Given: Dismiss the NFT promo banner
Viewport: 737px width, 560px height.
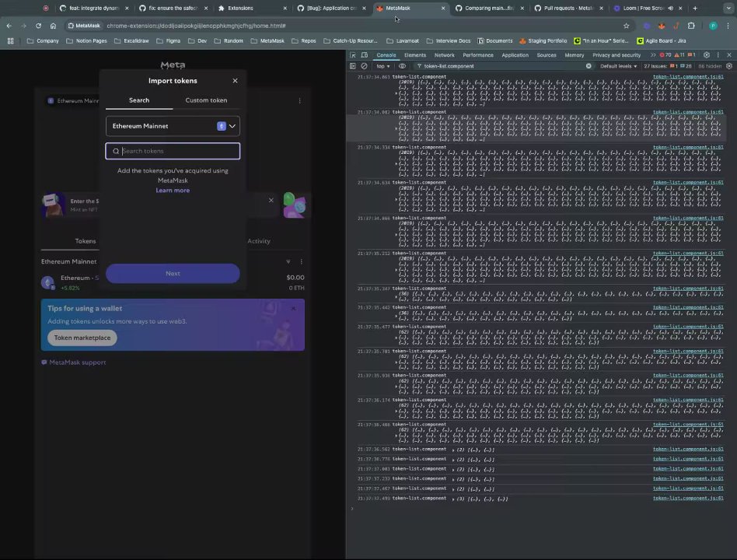Looking at the screenshot, I should pos(271,201).
